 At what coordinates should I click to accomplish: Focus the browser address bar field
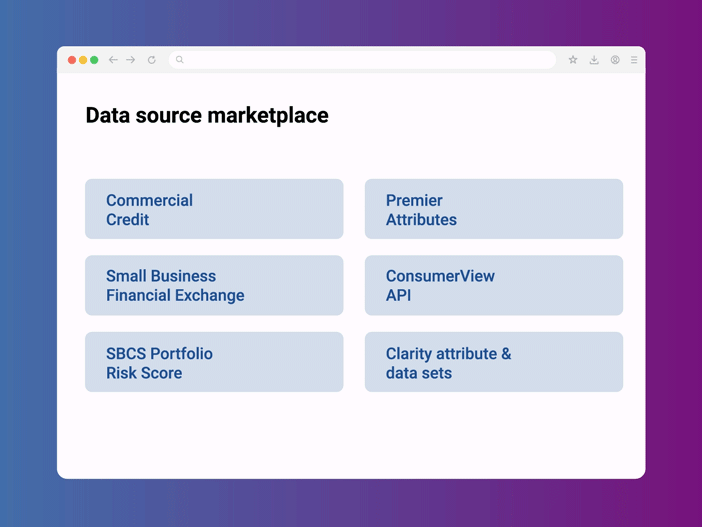(365, 60)
